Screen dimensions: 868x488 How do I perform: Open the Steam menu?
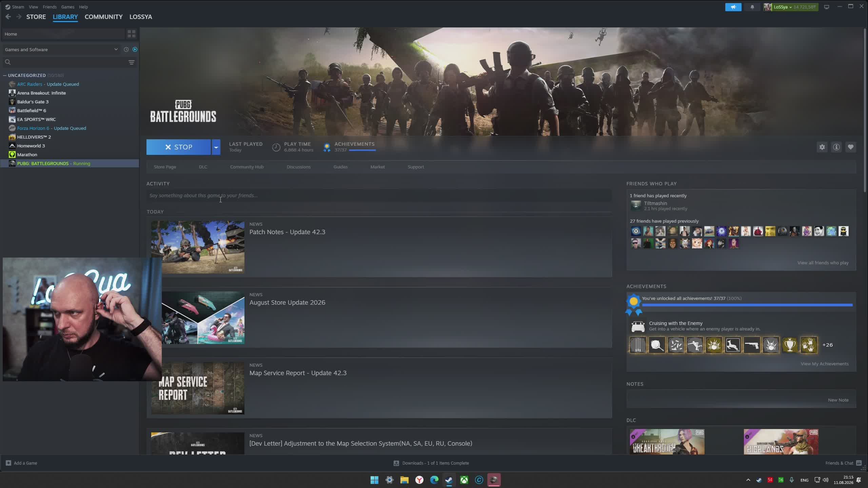click(18, 7)
